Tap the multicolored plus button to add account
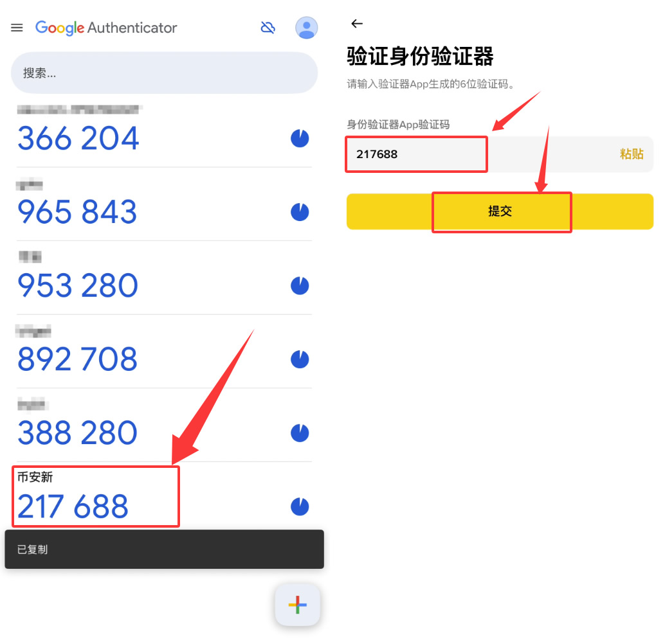 point(297,604)
